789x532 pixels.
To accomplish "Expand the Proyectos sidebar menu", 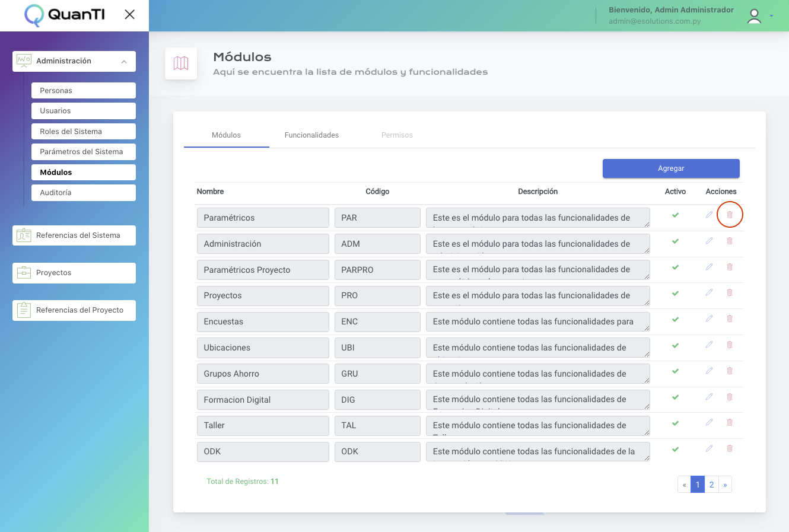I will coord(74,273).
